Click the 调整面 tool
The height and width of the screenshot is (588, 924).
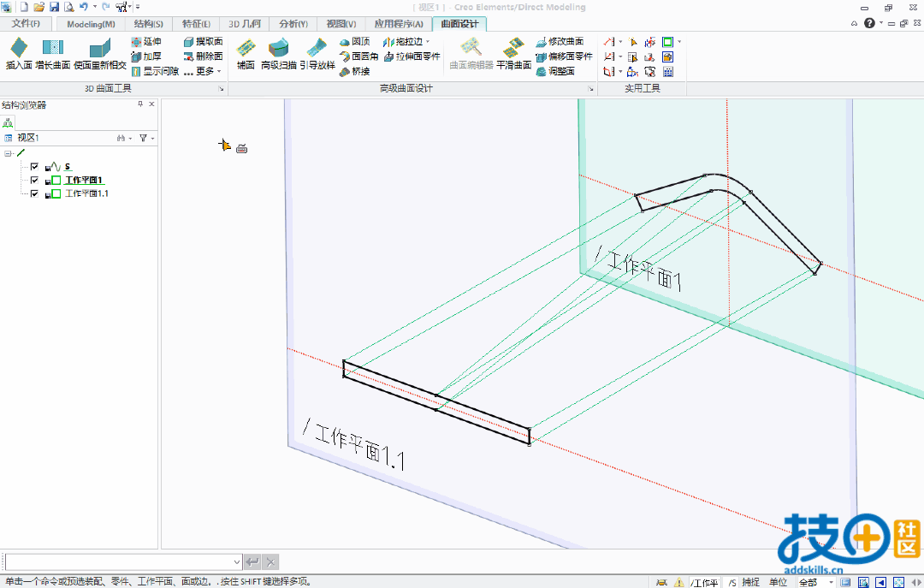point(555,71)
